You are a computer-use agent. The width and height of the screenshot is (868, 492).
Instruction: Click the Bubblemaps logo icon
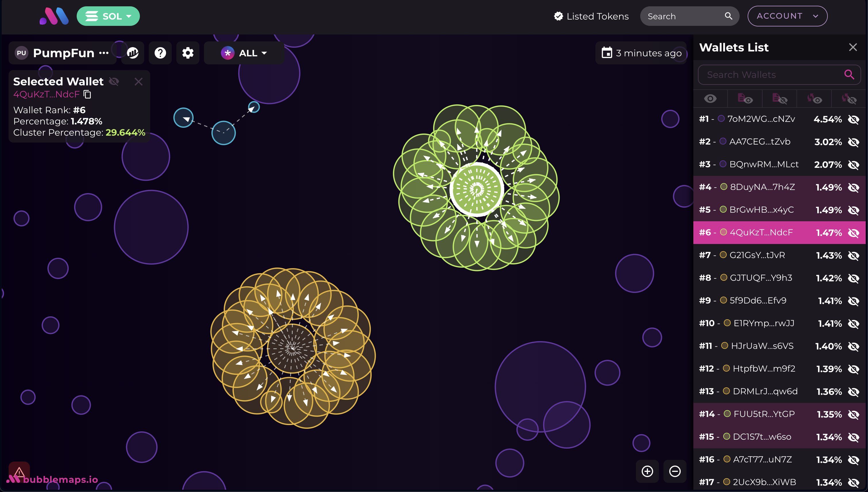54,16
